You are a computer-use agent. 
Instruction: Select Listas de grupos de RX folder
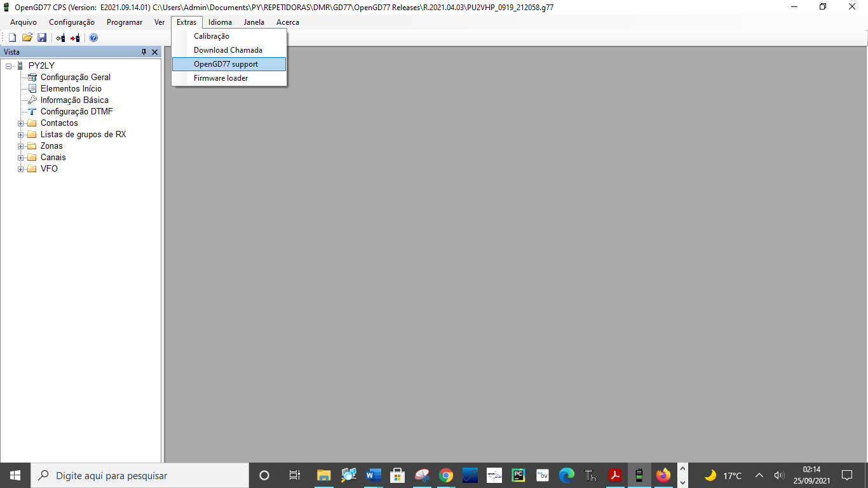click(83, 134)
